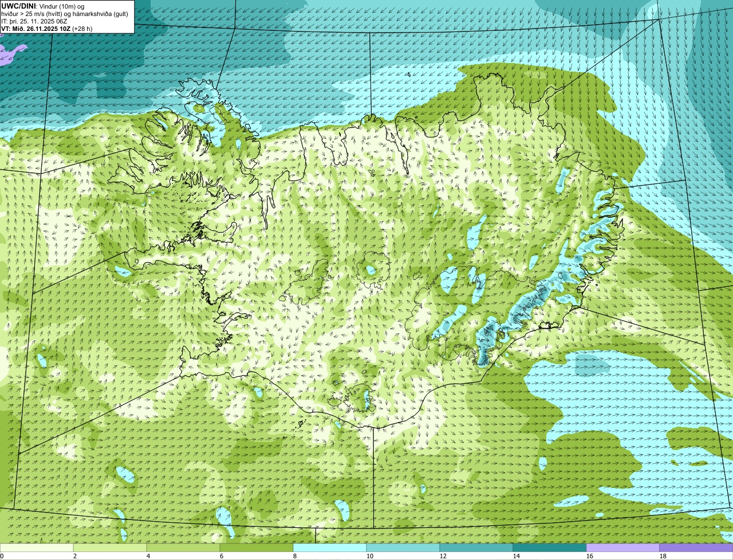
Task: Click the legend tick label '0'
Action: pyautogui.click(x=2, y=556)
